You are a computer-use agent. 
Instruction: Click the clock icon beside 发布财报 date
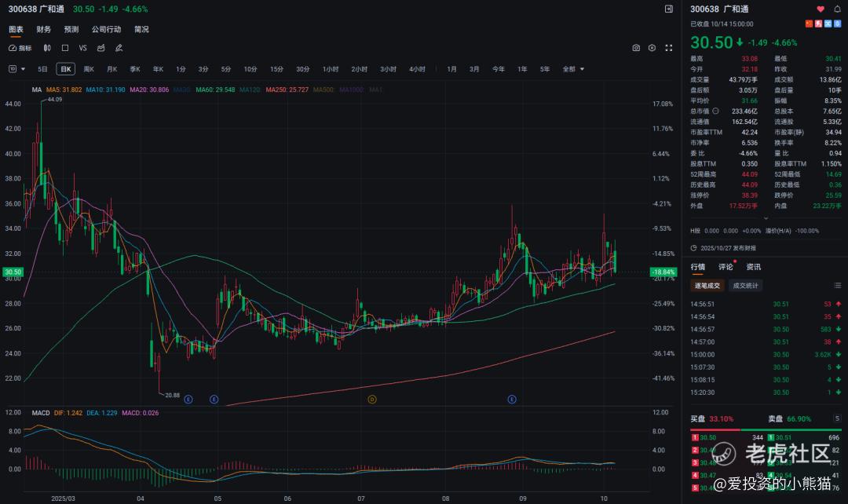(693, 248)
